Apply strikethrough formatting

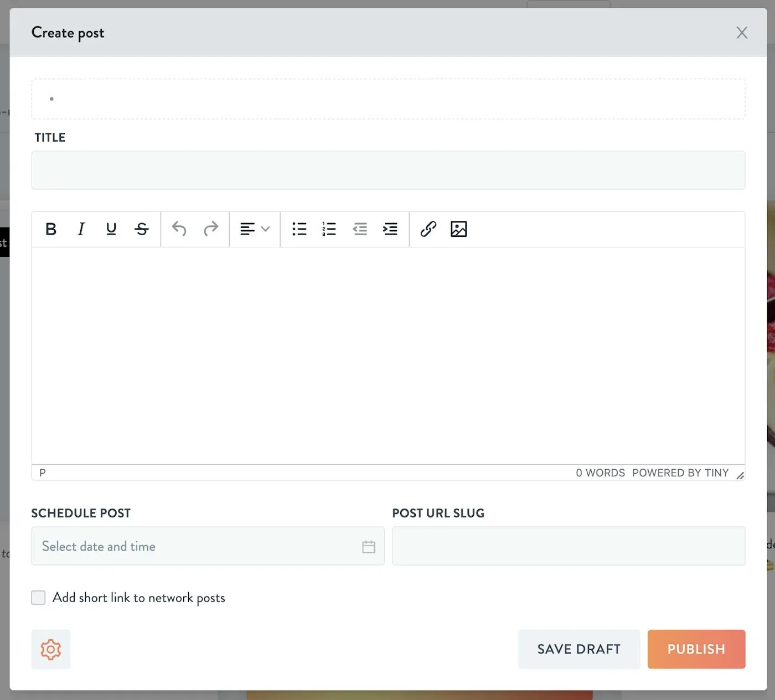(142, 229)
